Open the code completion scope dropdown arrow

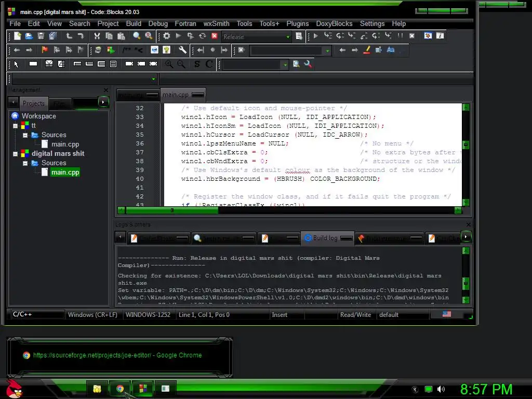(153, 79)
